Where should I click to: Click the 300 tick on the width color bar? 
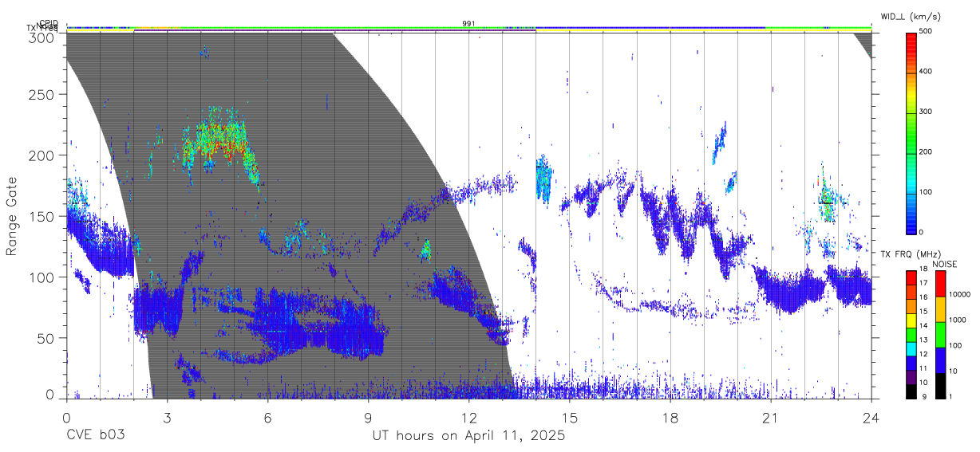tap(926, 112)
